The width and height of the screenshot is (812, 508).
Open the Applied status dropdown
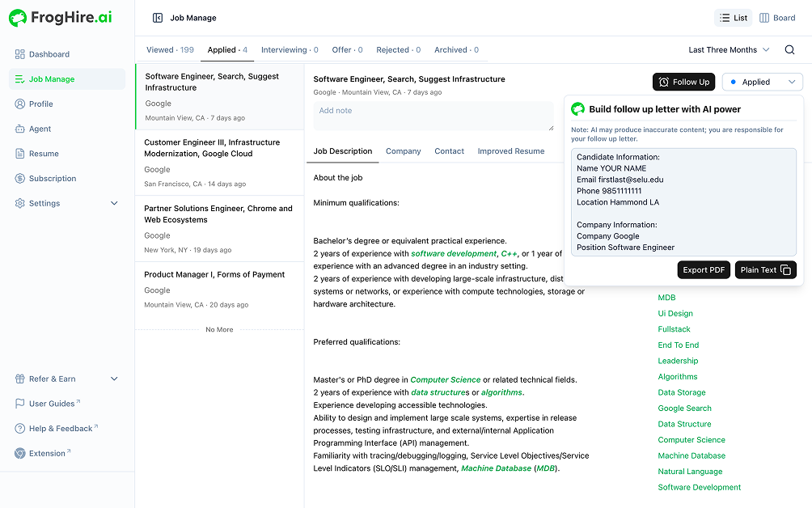click(x=762, y=82)
